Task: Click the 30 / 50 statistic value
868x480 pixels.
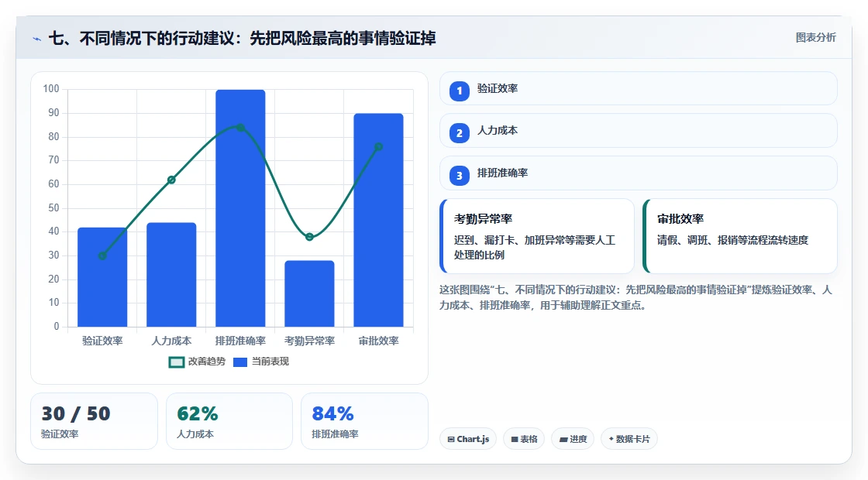Action: point(76,413)
